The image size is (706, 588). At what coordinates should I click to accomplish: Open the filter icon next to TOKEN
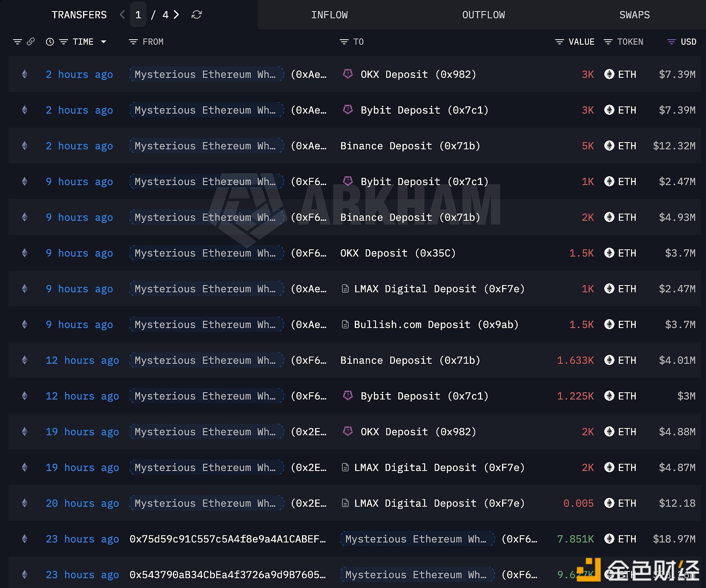tap(608, 42)
